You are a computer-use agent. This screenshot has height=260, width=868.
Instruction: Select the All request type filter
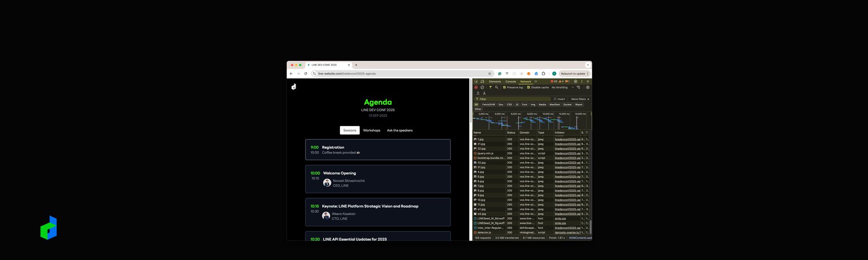click(x=476, y=104)
